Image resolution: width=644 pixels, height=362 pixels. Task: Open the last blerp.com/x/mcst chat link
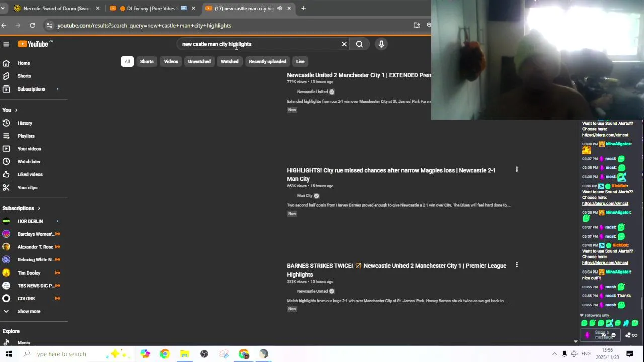[x=605, y=263]
